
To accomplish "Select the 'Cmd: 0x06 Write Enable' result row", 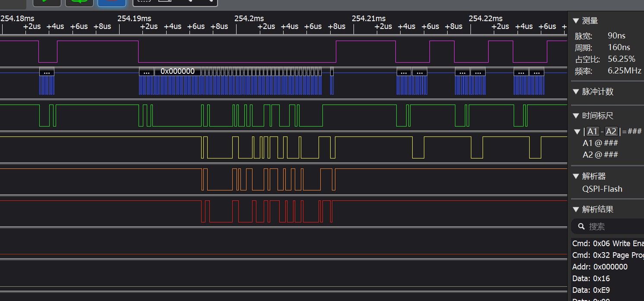I will [x=607, y=244].
